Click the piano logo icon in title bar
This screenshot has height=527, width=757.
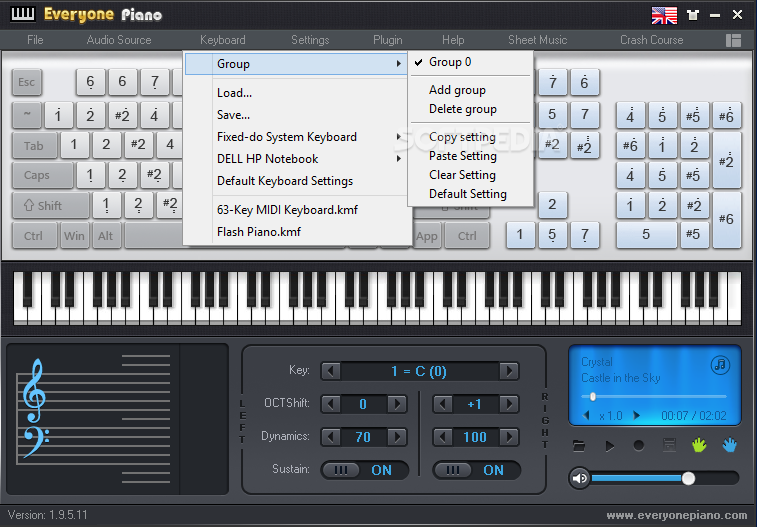click(23, 14)
